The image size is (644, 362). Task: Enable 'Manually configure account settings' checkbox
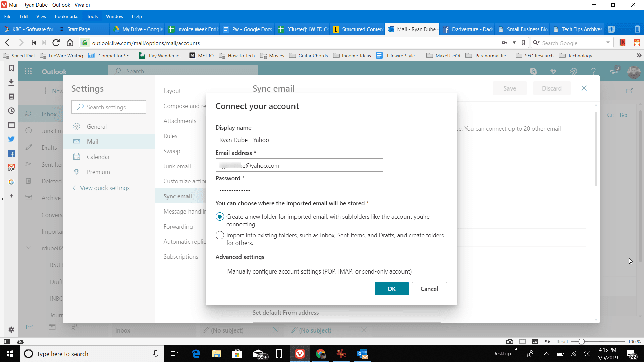tap(220, 271)
